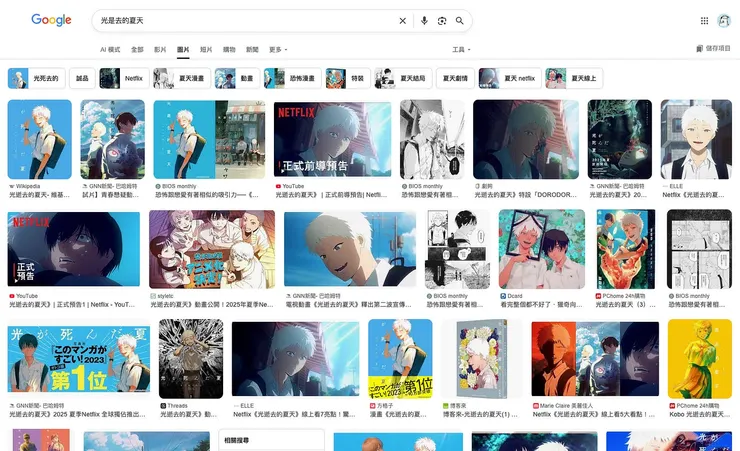Viewport: 740px width, 451px height.
Task: Open the Wikipedia manga cover thumbnail
Action: pos(40,139)
